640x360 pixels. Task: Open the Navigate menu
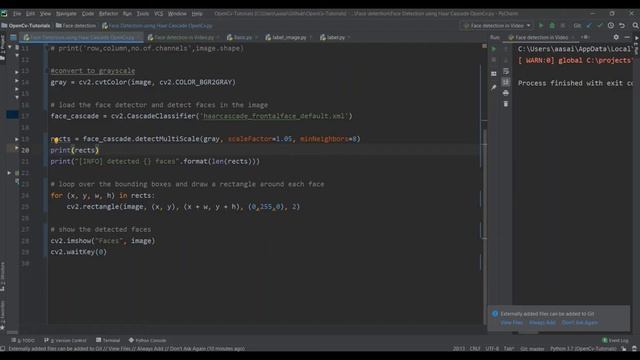coord(66,13)
